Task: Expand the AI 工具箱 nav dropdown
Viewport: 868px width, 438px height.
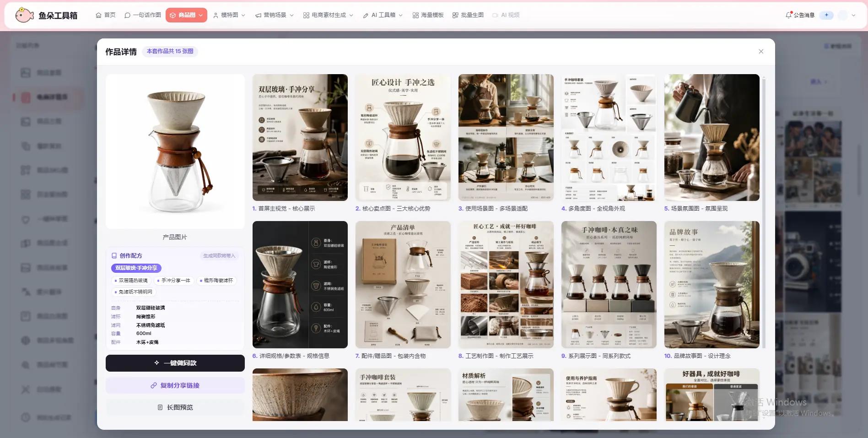Action: (x=383, y=15)
